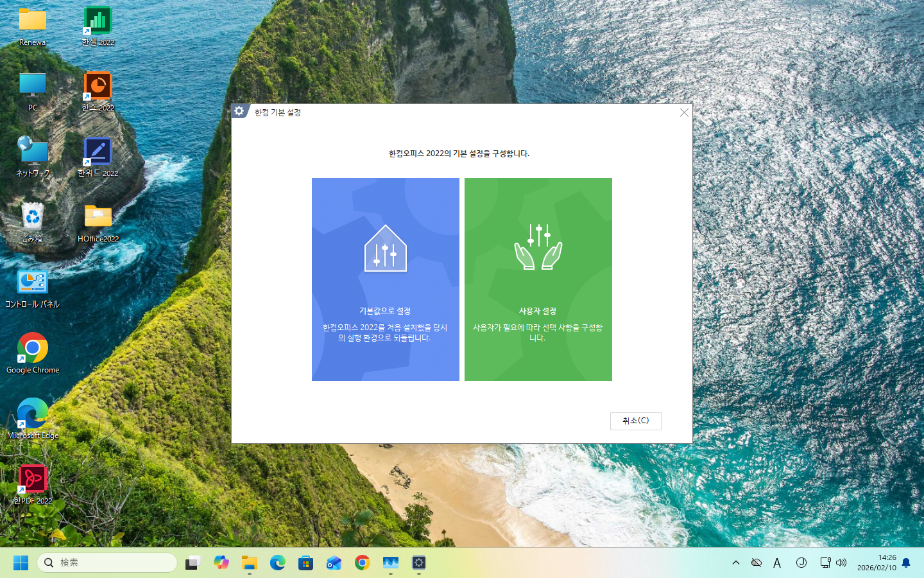Toggle the IME input mode A indicator
924x578 pixels.
click(777, 563)
